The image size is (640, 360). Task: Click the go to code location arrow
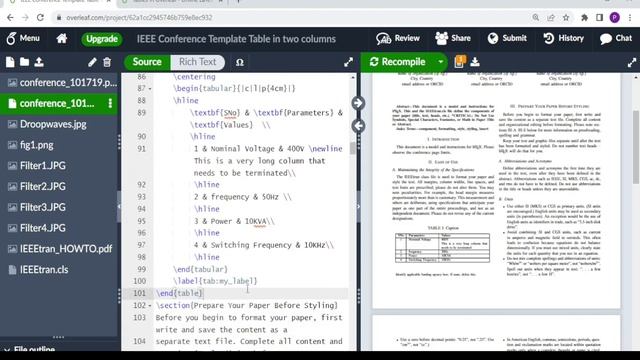(x=358, y=126)
